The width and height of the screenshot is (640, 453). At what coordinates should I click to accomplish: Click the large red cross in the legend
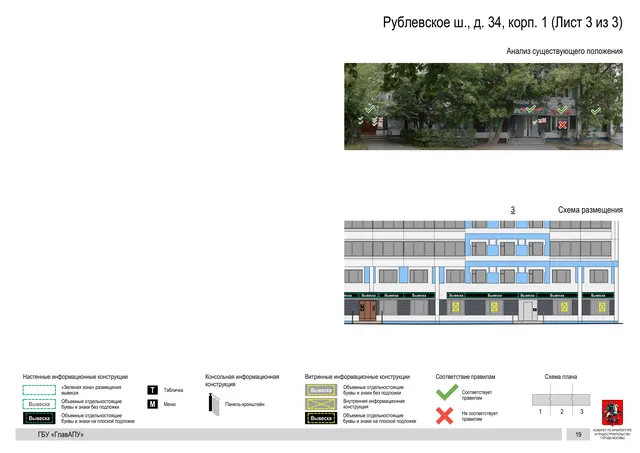[444, 416]
